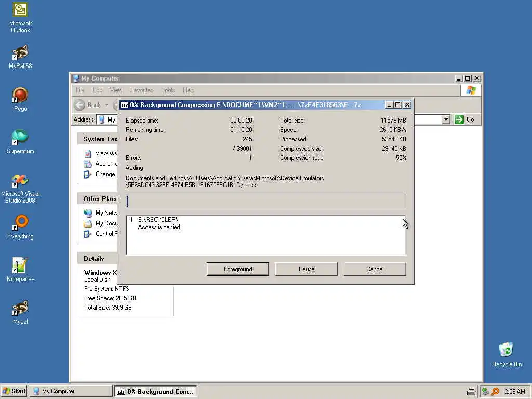
Task: Click the My Computer window title icon
Action: pos(76,78)
